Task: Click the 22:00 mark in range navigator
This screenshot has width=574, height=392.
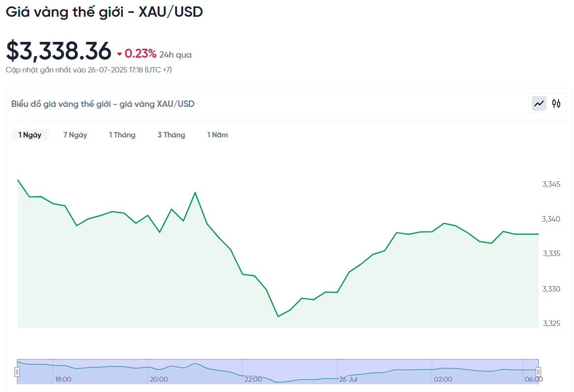Action: click(x=254, y=379)
